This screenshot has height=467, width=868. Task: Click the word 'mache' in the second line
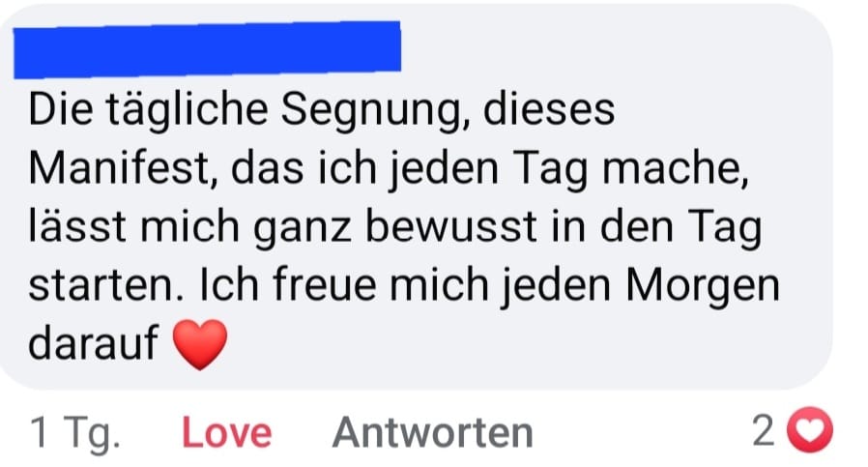pyautogui.click(x=672, y=168)
